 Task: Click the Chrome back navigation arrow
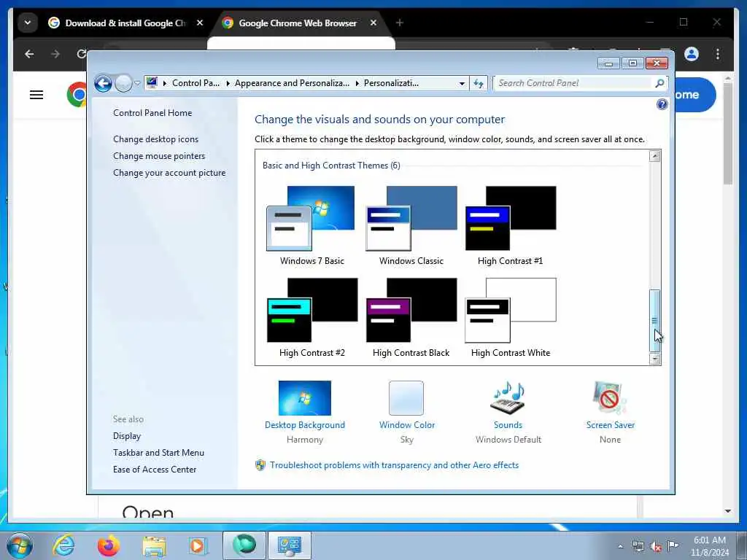[x=29, y=54]
